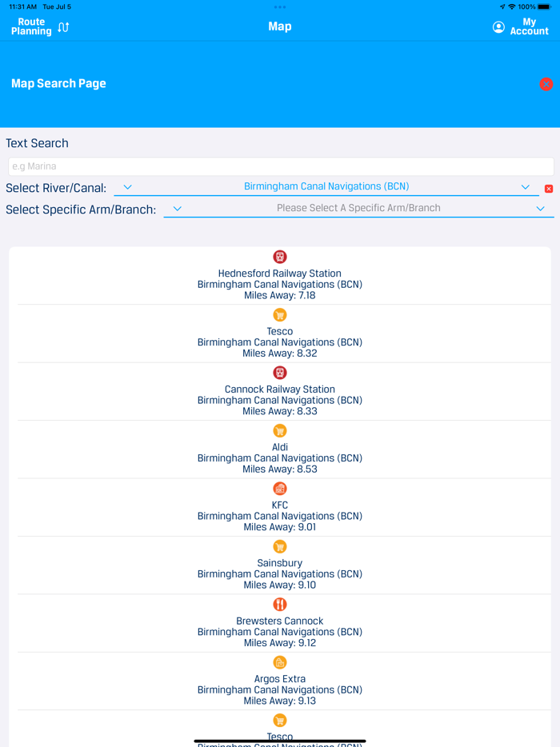Tap the Wi-Fi status icon

(511, 6)
